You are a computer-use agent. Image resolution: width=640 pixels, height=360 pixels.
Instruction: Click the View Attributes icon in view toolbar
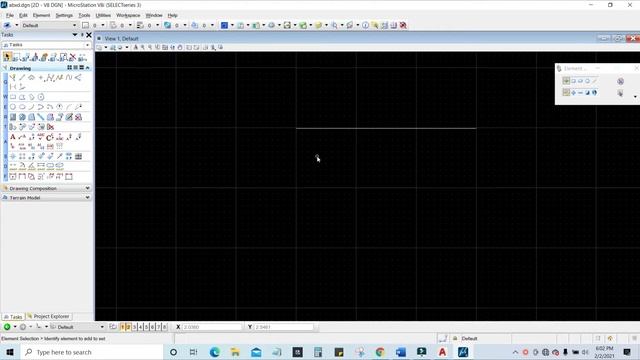99,47
